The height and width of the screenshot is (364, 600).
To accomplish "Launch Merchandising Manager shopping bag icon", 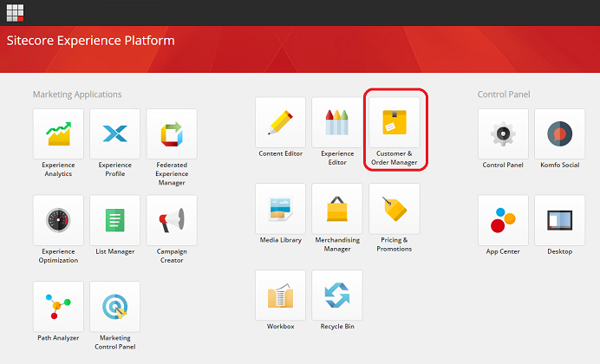I will coord(337,209).
